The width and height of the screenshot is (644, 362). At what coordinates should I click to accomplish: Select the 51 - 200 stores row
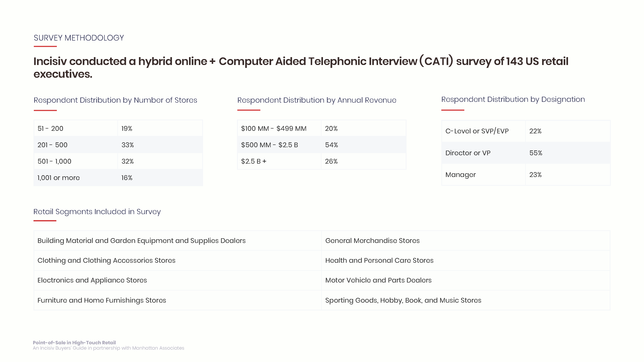tap(118, 128)
